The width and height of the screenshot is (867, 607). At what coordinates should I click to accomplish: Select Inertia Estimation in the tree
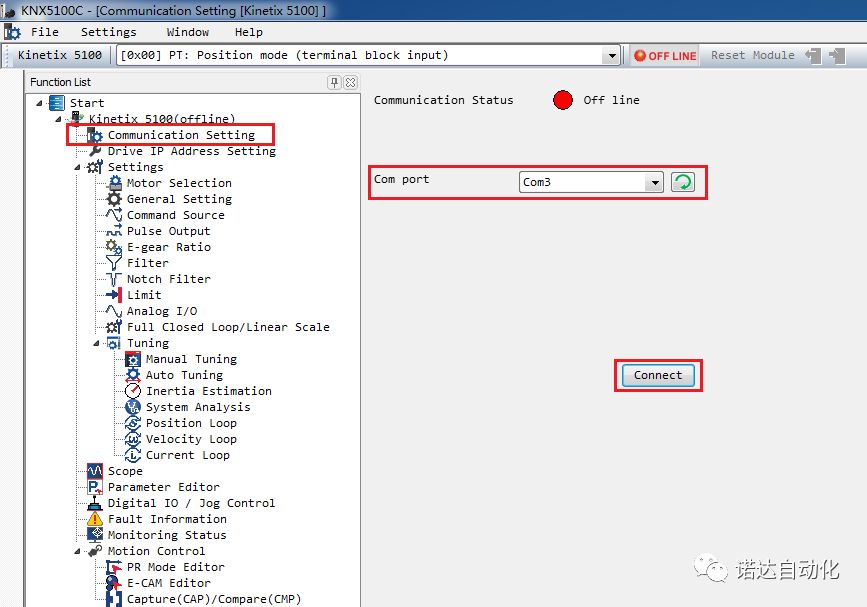[x=208, y=391]
